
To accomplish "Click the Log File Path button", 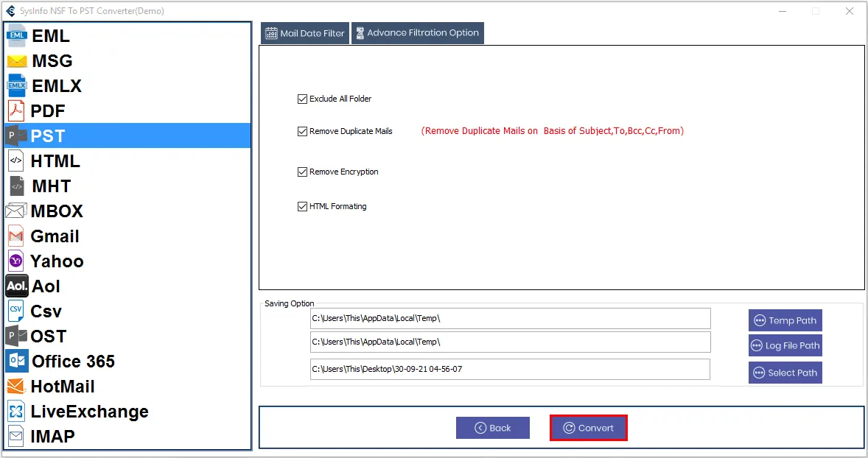I will click(785, 345).
